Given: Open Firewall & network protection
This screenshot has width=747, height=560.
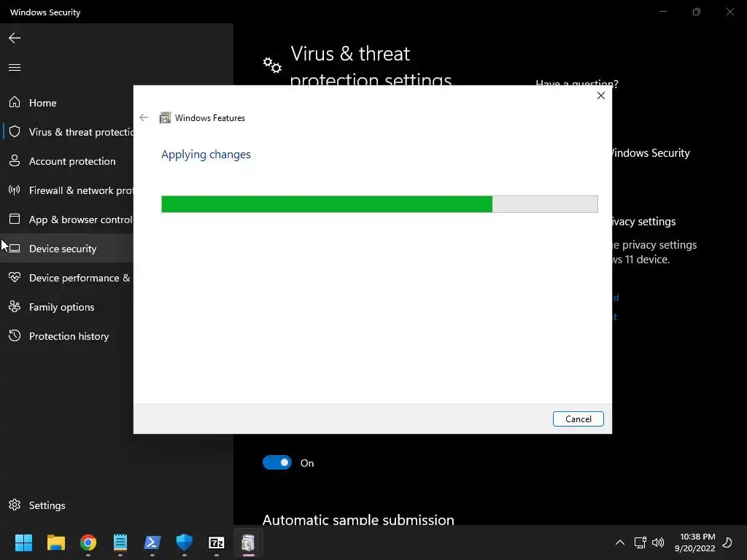Looking at the screenshot, I should (66, 190).
